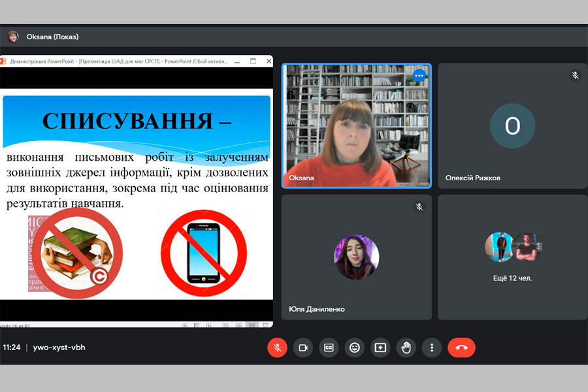Open the blue options dots on Oksana's tile
The image size is (588, 392).
[x=419, y=76]
